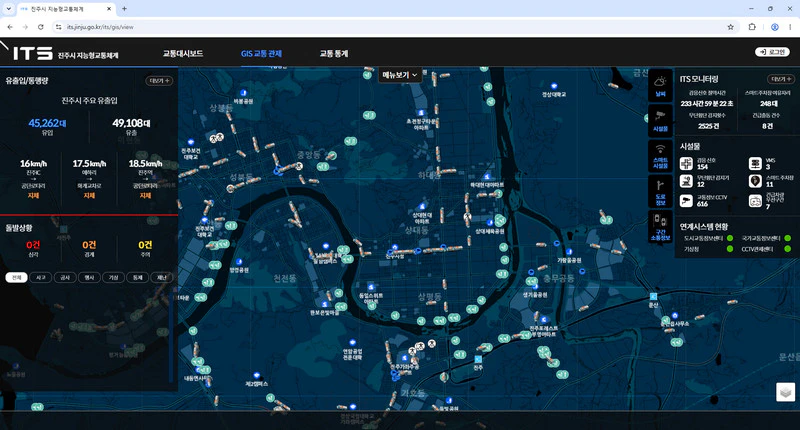This screenshot has height=430, width=800.
Task: Select the 재난 incident filter
Action: point(162,277)
